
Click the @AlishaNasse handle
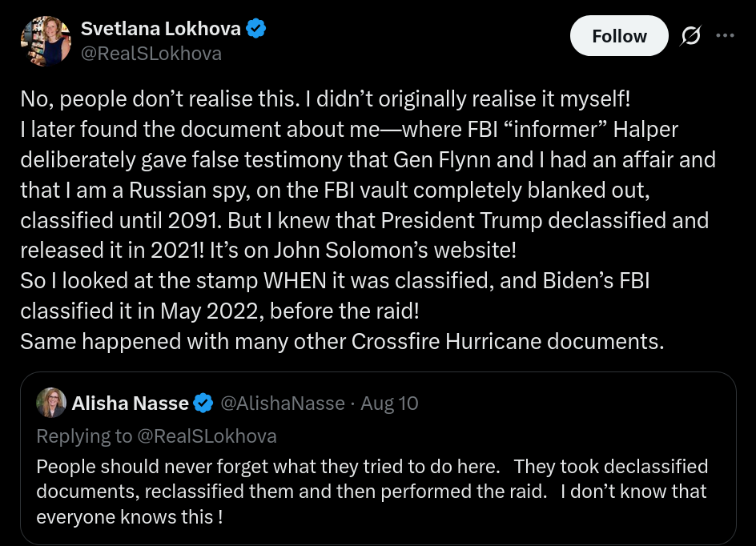282,403
